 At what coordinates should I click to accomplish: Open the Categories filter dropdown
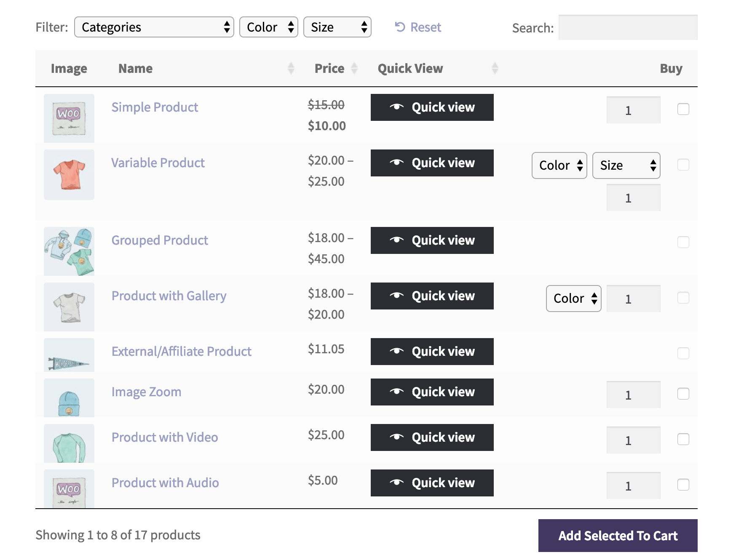tap(154, 27)
